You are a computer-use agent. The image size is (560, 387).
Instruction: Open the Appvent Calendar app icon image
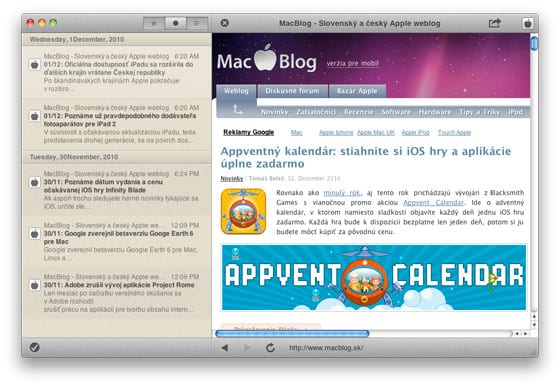(x=244, y=211)
